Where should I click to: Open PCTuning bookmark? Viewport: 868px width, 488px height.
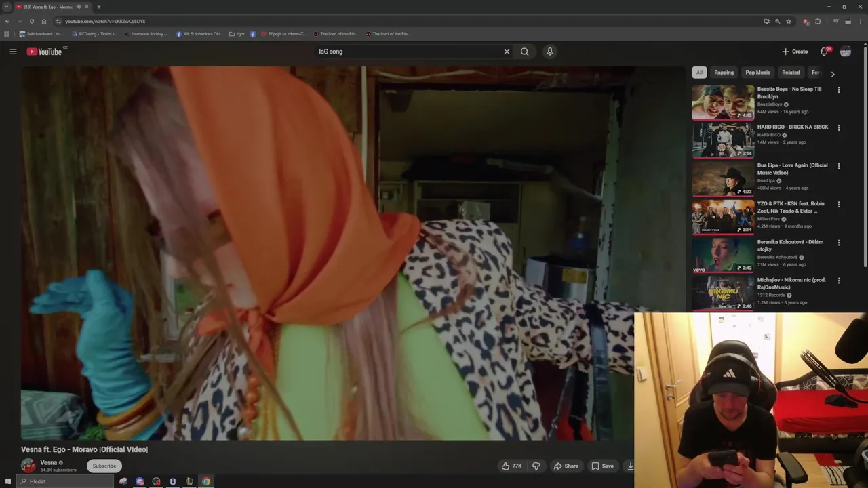(94, 33)
